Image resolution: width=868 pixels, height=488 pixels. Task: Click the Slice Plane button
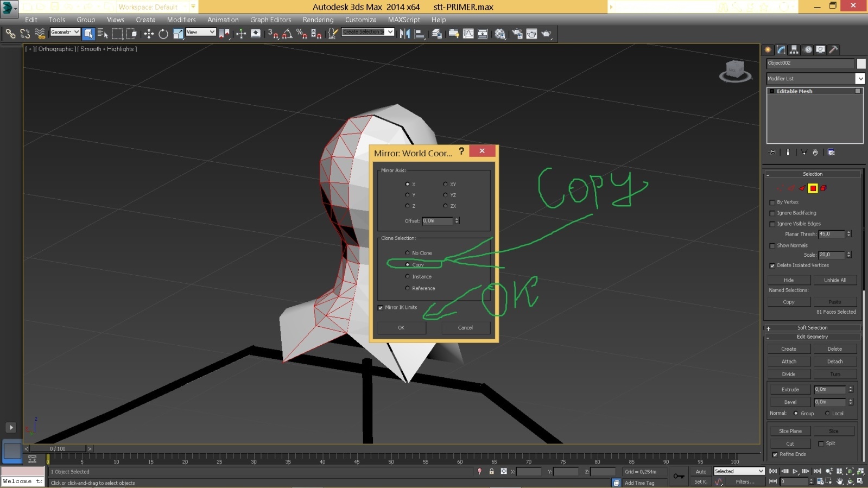790,432
